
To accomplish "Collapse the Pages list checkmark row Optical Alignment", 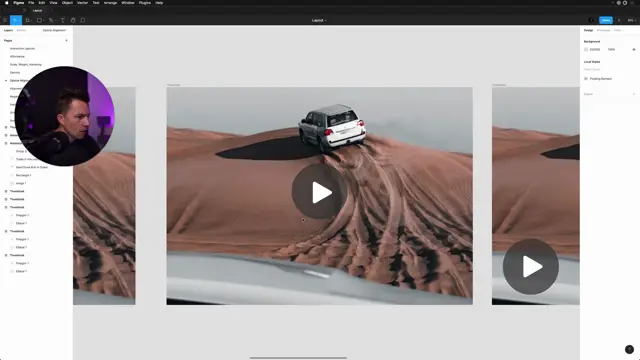I will [6, 80].
